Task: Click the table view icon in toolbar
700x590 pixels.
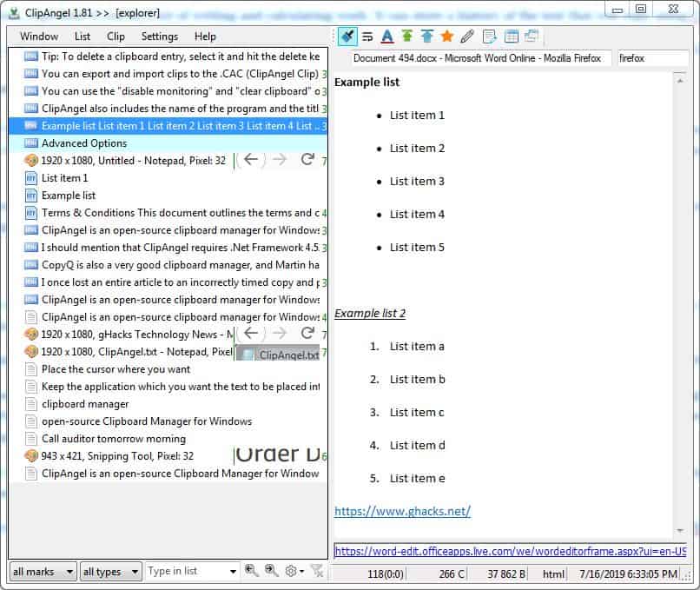Action: [x=510, y=37]
